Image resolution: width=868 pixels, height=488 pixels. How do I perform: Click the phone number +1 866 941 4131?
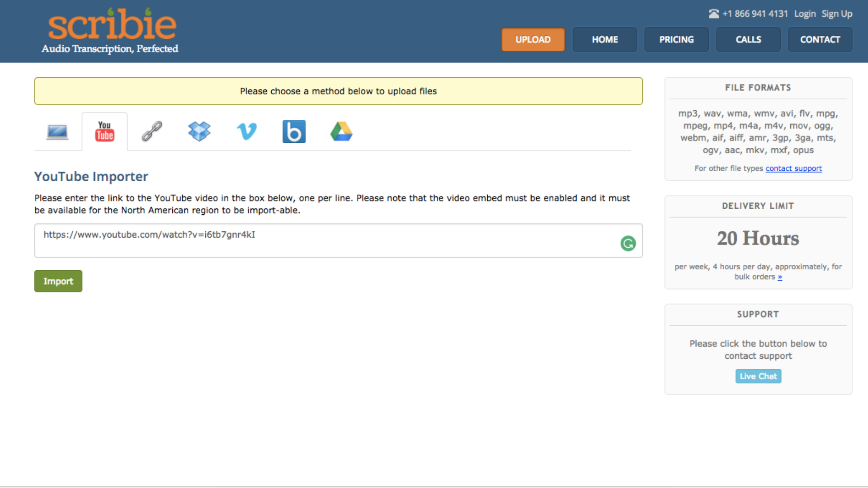tap(755, 14)
